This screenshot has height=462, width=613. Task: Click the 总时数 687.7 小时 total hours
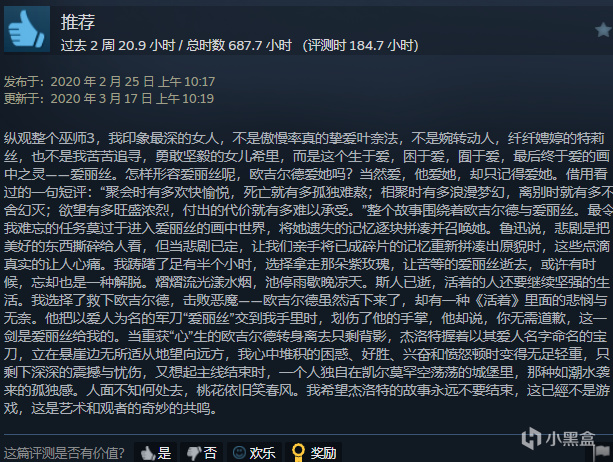click(239, 45)
